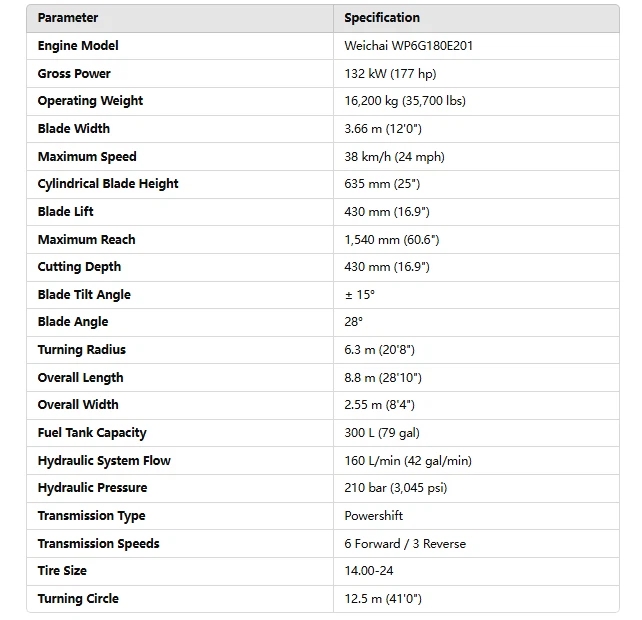
Task: Click the Powershift transmission type cell
Action: tap(374, 516)
